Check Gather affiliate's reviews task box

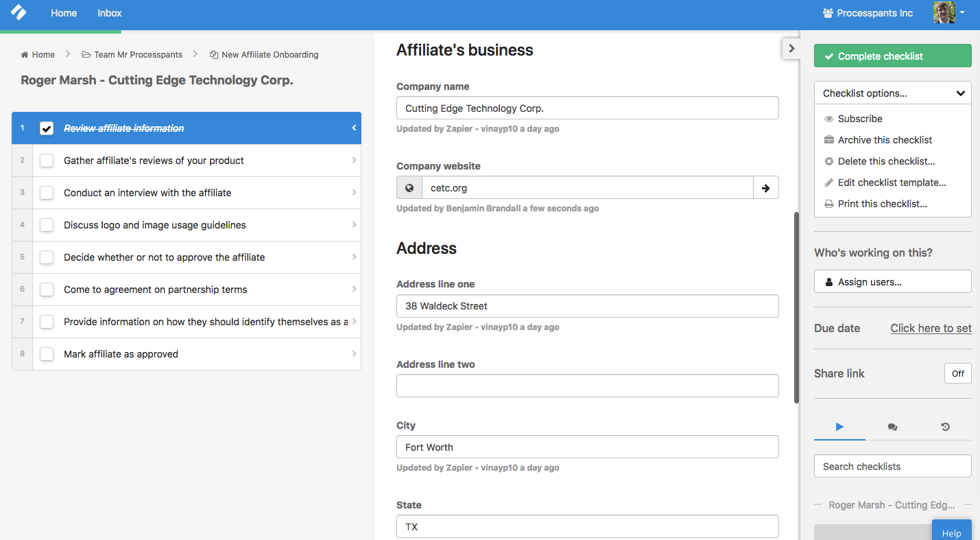pos(47,161)
